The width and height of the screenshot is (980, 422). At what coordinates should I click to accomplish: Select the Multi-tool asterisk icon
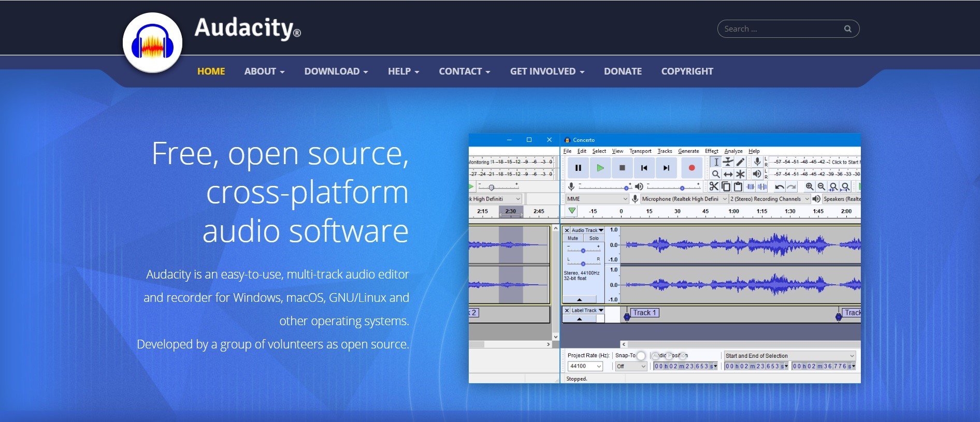[740, 174]
